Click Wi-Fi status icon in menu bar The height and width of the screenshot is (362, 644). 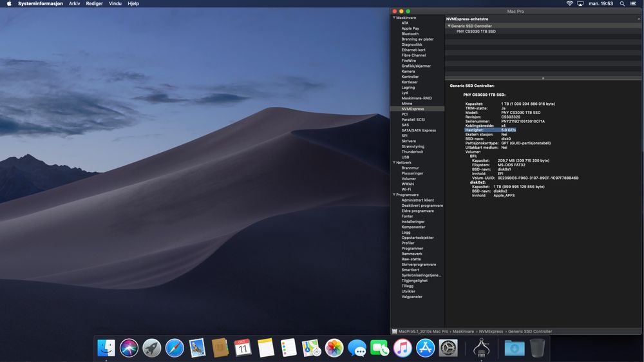click(x=569, y=3)
